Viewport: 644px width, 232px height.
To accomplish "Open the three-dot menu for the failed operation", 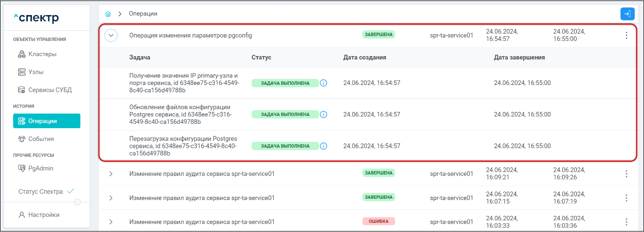I will (x=626, y=222).
